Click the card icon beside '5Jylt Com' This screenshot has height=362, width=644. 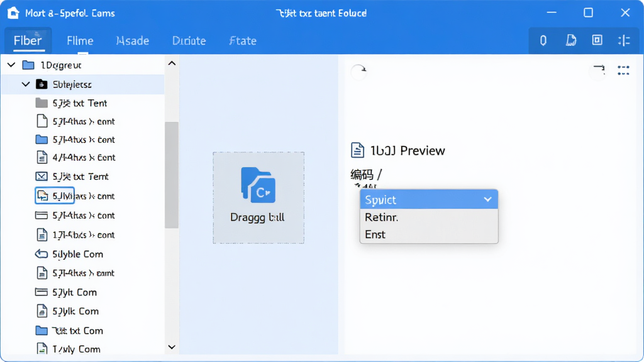42,292
